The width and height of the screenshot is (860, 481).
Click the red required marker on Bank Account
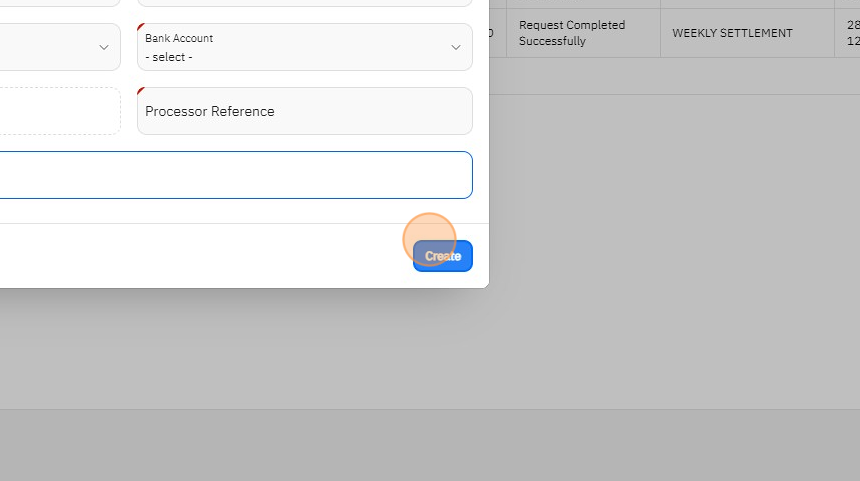click(x=141, y=27)
